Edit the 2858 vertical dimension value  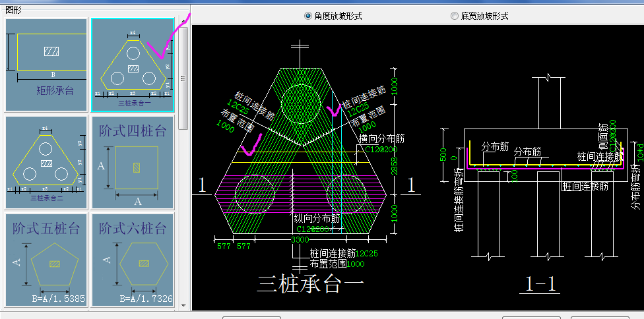coord(395,165)
